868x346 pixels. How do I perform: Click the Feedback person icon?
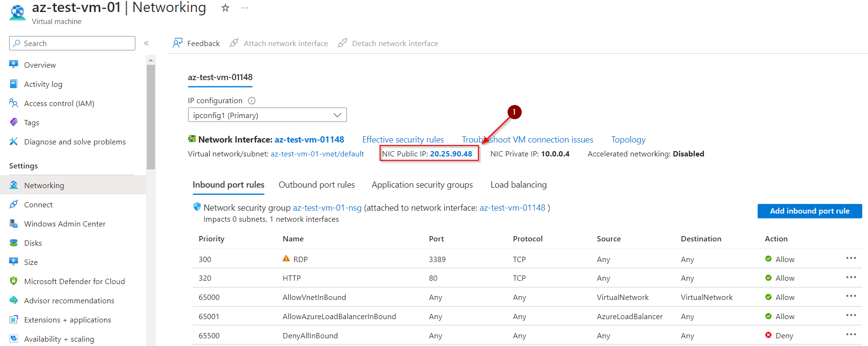[178, 43]
